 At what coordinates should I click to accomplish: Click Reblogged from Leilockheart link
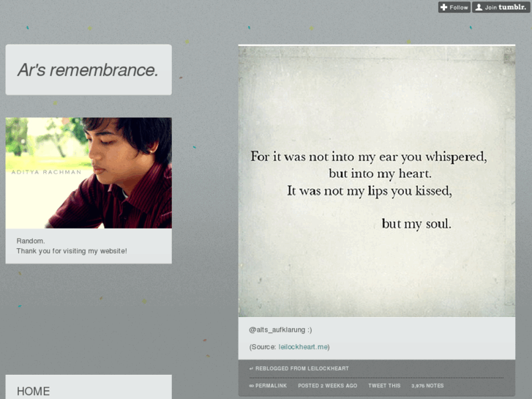click(302, 368)
